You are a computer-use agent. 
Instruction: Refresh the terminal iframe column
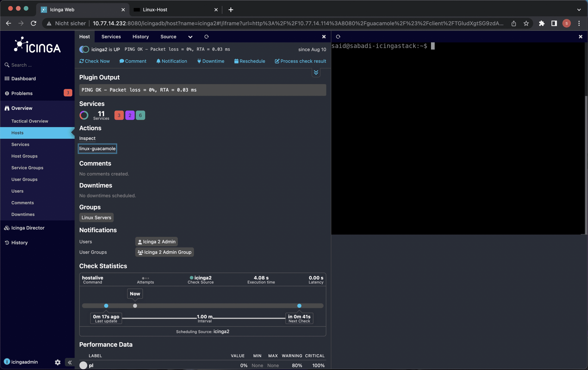click(338, 37)
